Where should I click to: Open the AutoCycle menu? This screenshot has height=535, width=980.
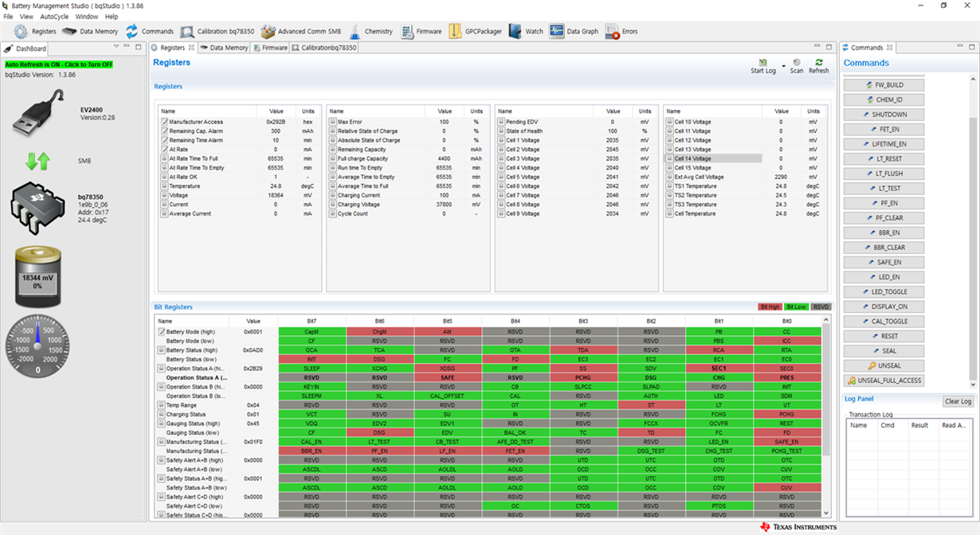click(54, 16)
